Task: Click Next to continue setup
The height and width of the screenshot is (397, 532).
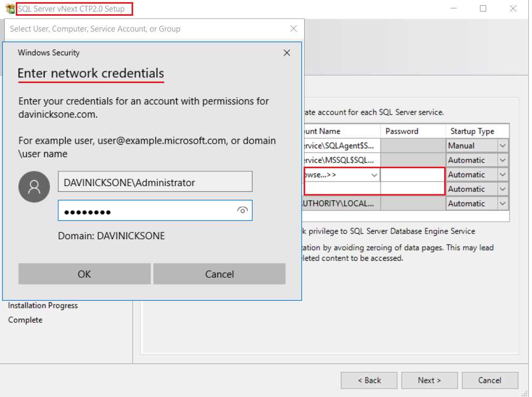Action: tap(429, 380)
